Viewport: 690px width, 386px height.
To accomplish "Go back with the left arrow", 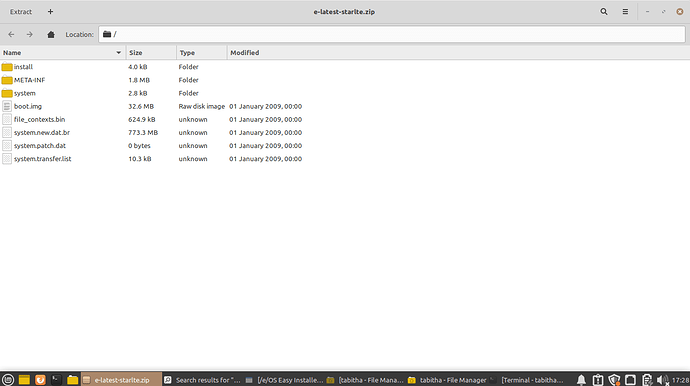I will pos(11,34).
